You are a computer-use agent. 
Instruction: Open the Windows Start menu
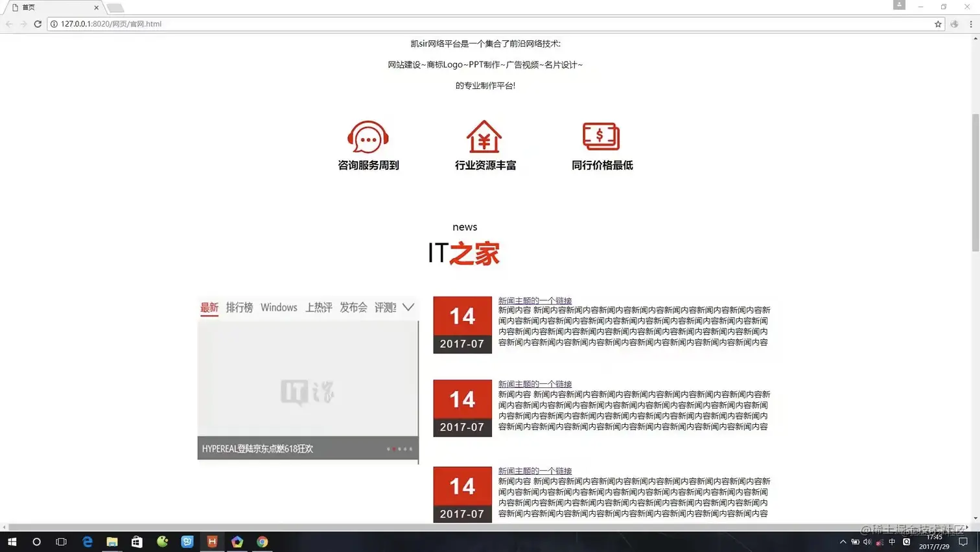[12, 542]
